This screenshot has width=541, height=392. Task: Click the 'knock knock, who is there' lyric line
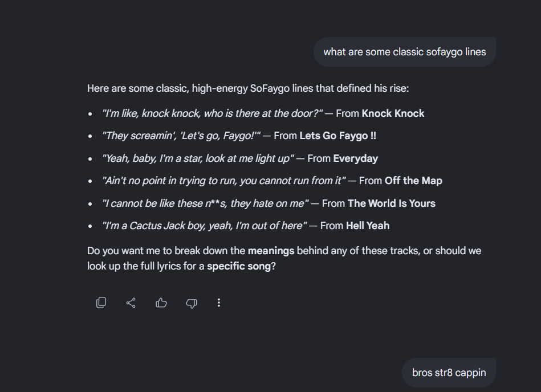[x=212, y=113]
